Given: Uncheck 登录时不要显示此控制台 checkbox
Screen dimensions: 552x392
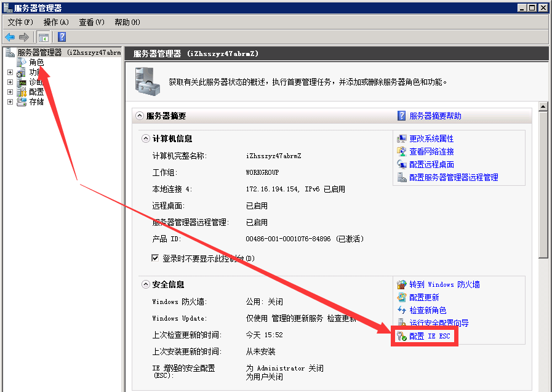Looking at the screenshot, I should click(x=156, y=258).
